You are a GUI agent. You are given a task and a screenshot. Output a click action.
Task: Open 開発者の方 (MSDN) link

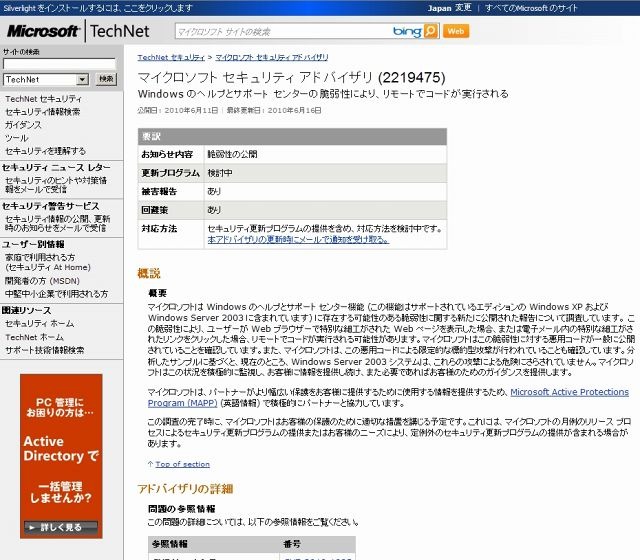pyautogui.click(x=42, y=281)
